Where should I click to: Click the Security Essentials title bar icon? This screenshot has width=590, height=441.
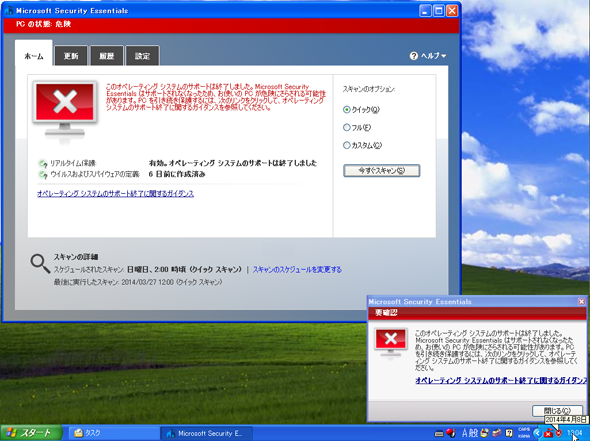[x=9, y=11]
